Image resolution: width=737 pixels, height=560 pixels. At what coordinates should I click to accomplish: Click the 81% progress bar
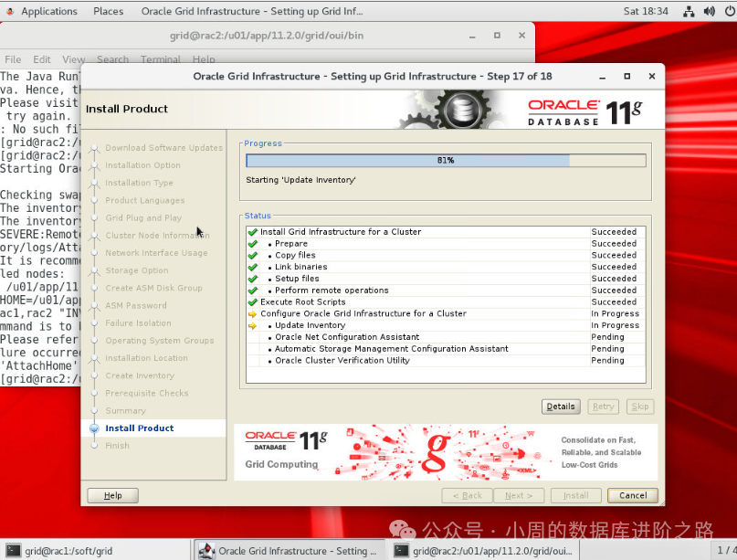coord(446,161)
